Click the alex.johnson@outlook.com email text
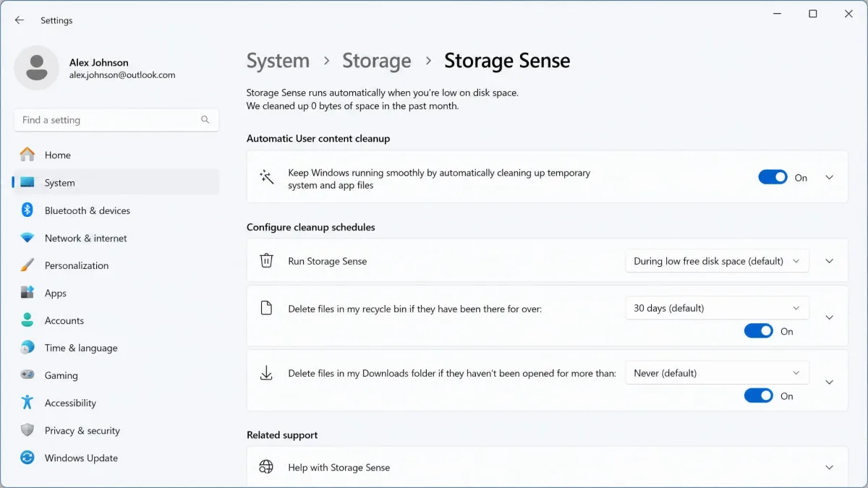868x488 pixels. point(122,75)
